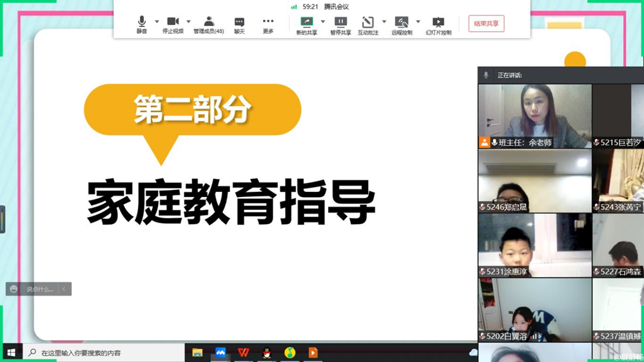Collapse the chat bar with arrow
The height and width of the screenshot is (362, 644).
(64, 289)
